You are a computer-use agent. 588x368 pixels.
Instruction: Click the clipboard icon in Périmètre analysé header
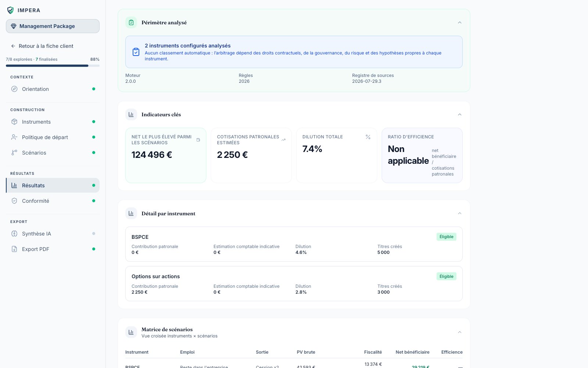pos(131,22)
